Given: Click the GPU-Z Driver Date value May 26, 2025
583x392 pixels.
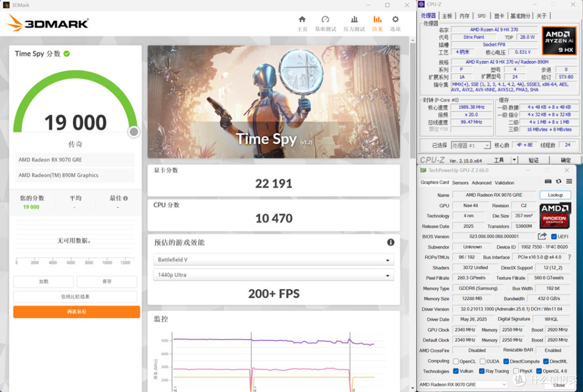Looking at the screenshot, I should [473, 319].
